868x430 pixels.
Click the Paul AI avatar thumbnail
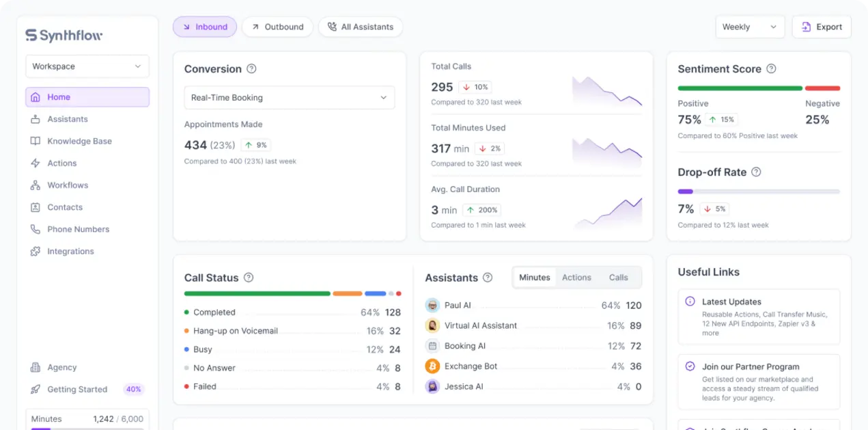tap(432, 305)
